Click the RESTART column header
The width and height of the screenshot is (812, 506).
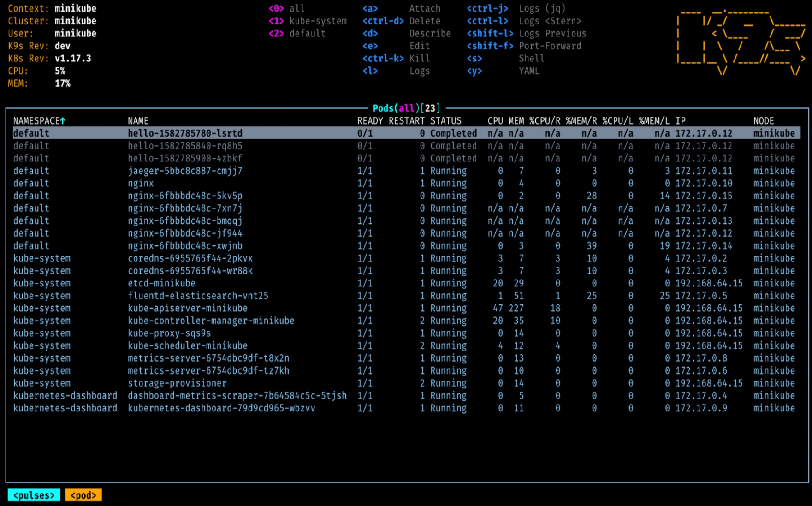[x=407, y=121]
